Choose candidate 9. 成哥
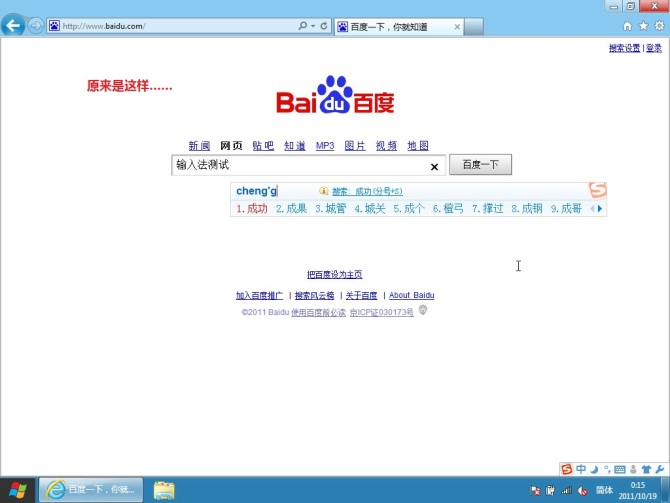670x503 pixels. pos(566,209)
